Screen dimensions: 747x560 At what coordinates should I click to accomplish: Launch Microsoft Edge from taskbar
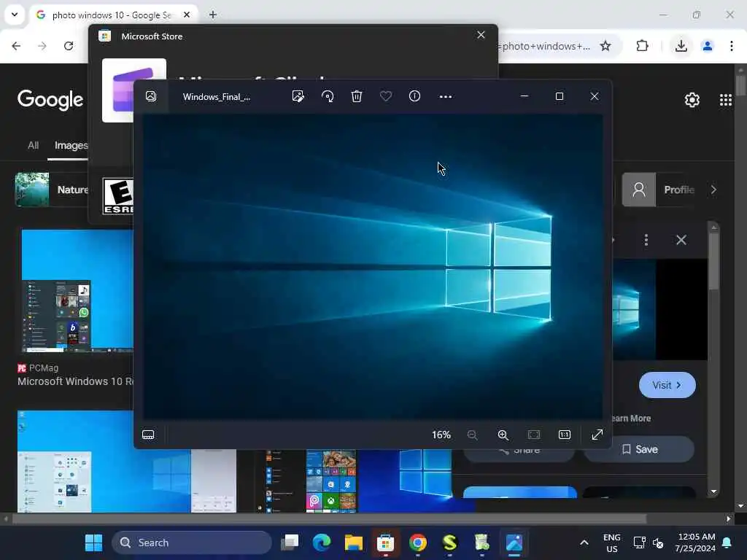pyautogui.click(x=322, y=542)
